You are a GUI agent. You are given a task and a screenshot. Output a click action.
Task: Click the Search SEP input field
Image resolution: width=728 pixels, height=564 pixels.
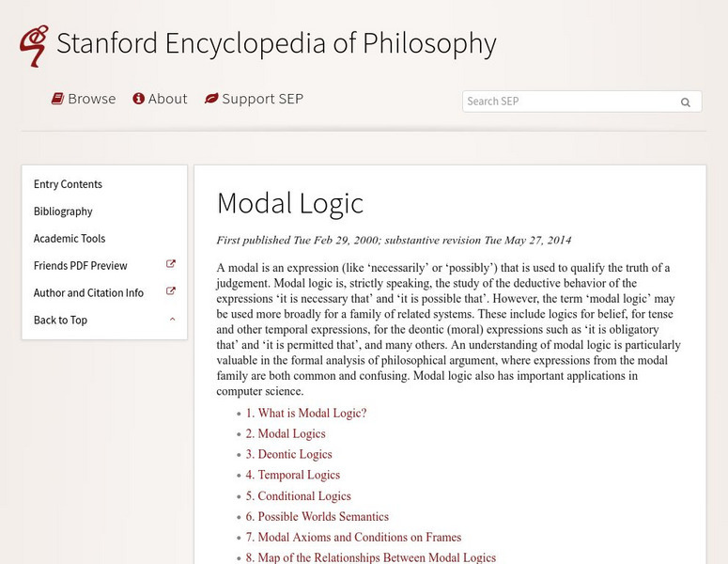click(567, 102)
